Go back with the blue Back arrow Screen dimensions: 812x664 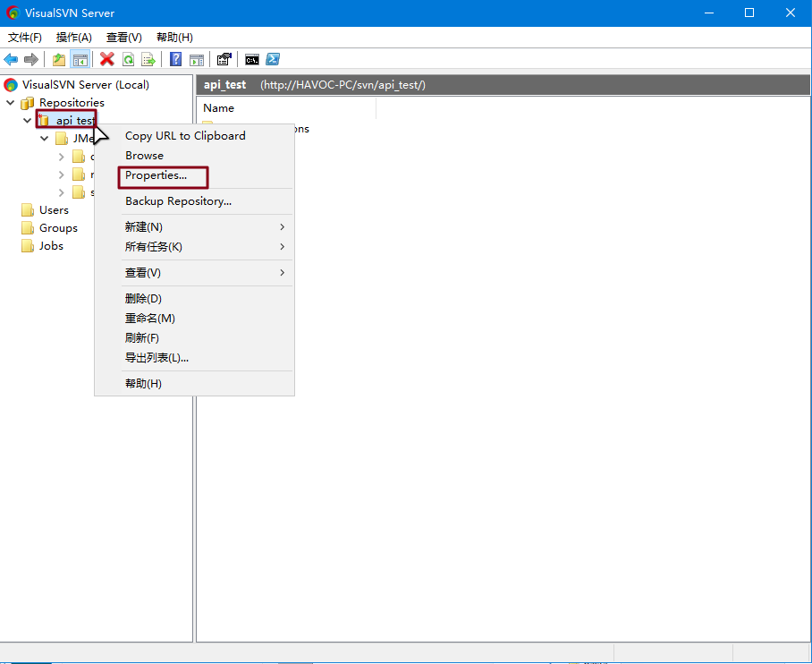11,60
